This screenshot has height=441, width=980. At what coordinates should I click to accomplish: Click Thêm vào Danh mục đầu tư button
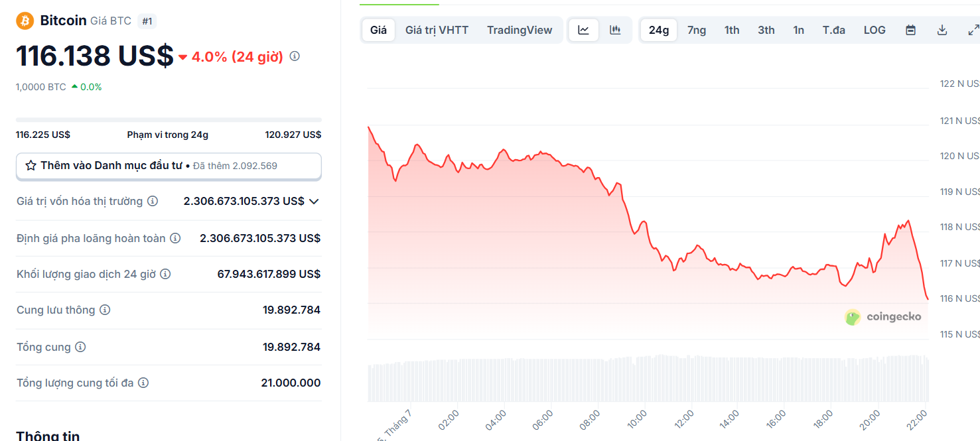[169, 166]
